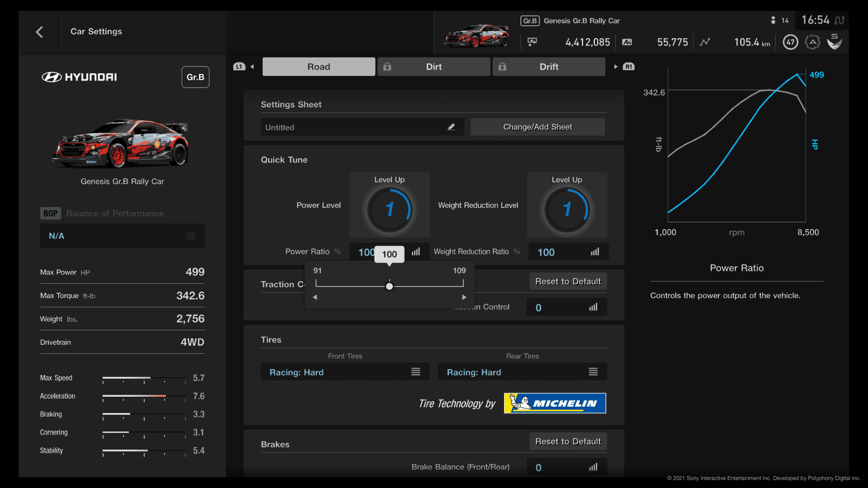
Task: Open the Front Tires Racing: Hard selector
Action: tap(345, 372)
